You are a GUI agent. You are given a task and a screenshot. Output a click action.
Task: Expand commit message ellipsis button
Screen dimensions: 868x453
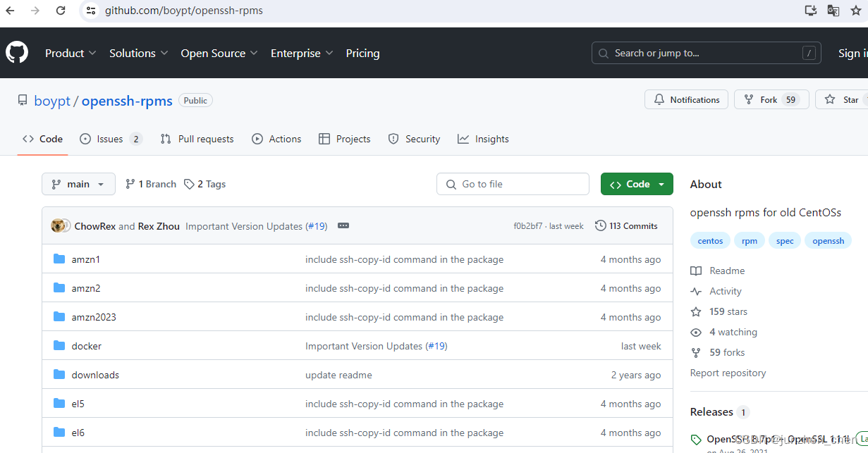pos(343,226)
